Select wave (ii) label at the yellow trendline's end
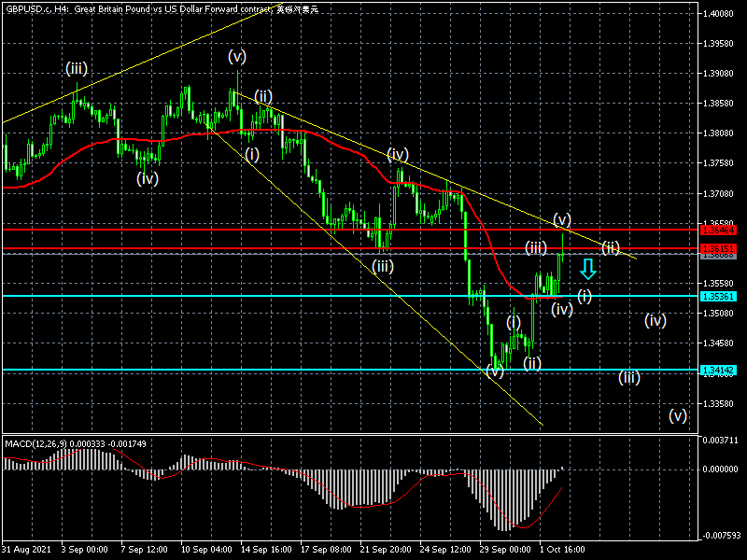The width and height of the screenshot is (747, 560). point(611,247)
